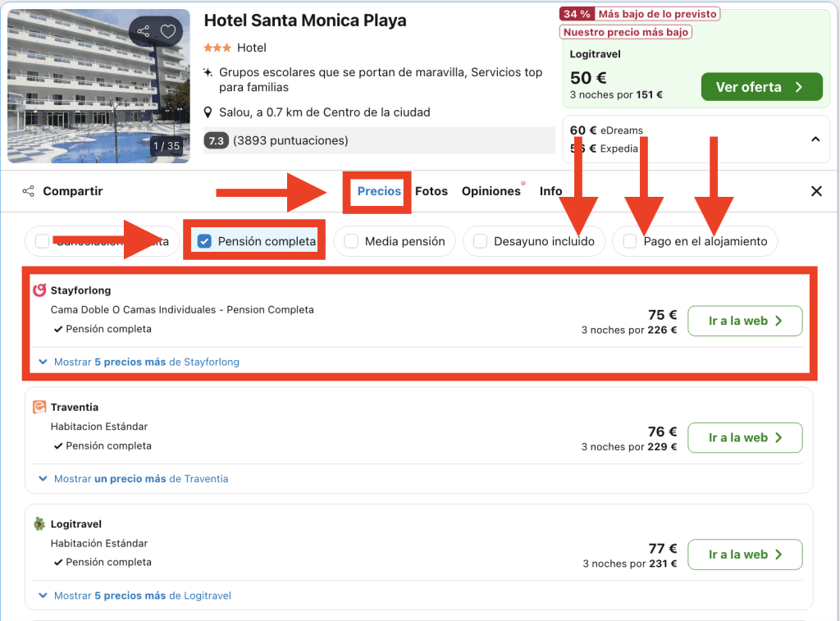Viewport: 840px width, 621px height.
Task: Close the hotel details panel with X
Action: click(816, 191)
